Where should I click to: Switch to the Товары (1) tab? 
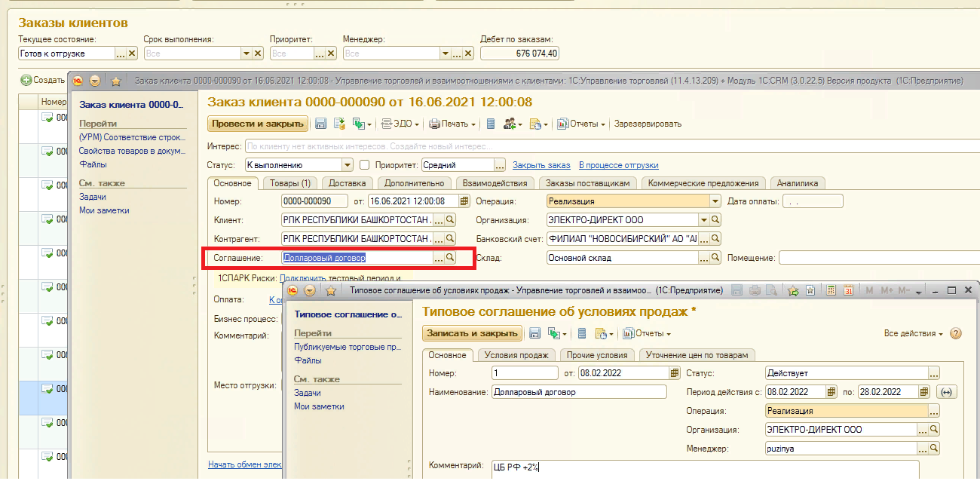tap(290, 182)
